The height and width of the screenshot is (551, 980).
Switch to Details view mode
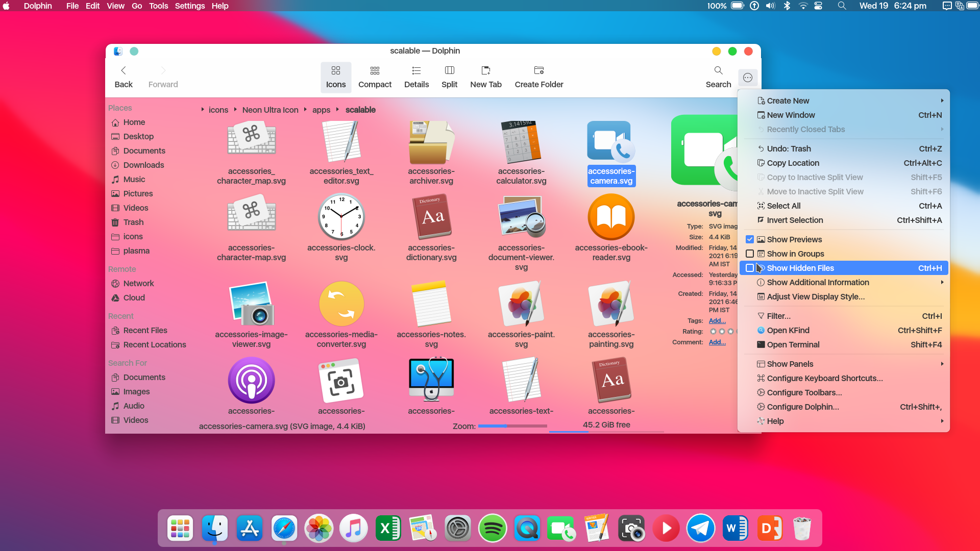coord(416,77)
